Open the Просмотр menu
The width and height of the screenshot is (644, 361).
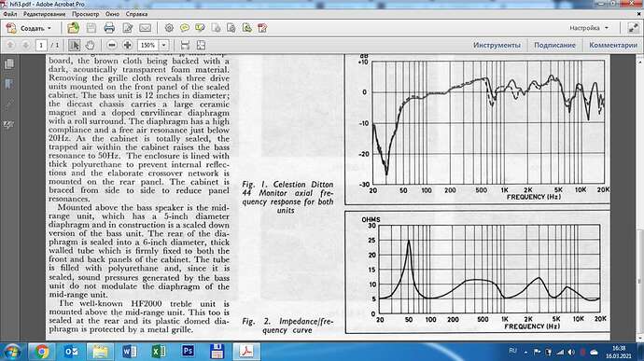(x=86, y=14)
